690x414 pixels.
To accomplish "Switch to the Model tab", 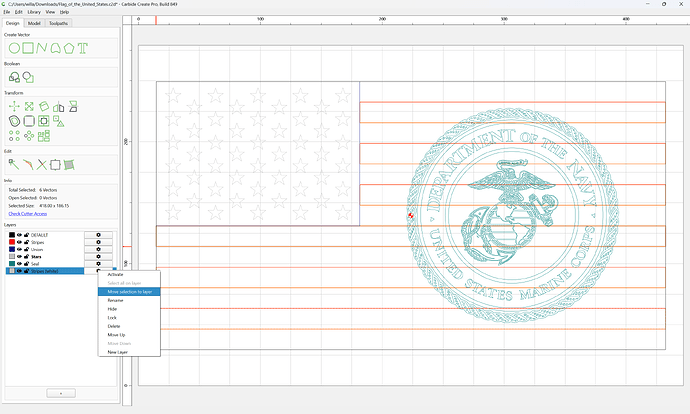I will coord(34,23).
